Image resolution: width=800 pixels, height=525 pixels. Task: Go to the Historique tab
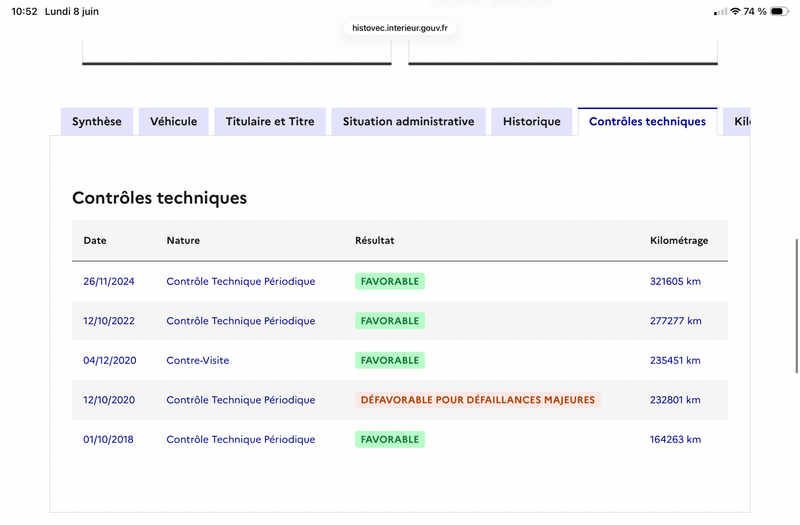click(x=532, y=121)
